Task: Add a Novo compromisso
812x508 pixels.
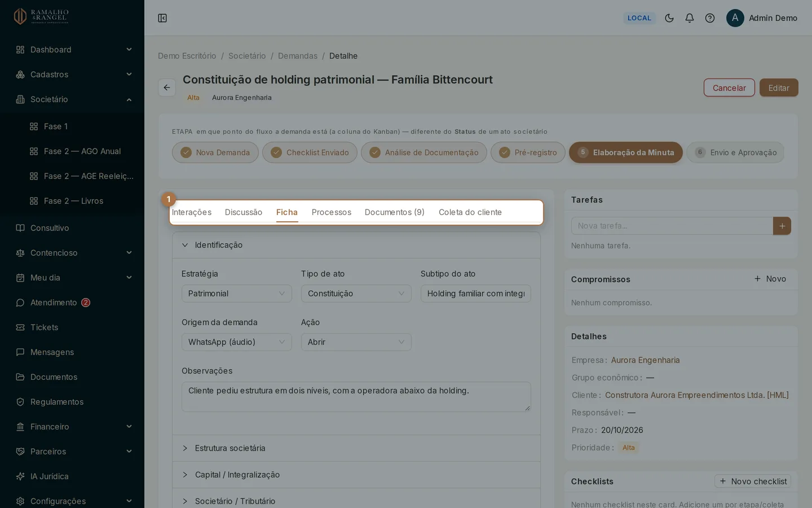Action: click(x=770, y=279)
